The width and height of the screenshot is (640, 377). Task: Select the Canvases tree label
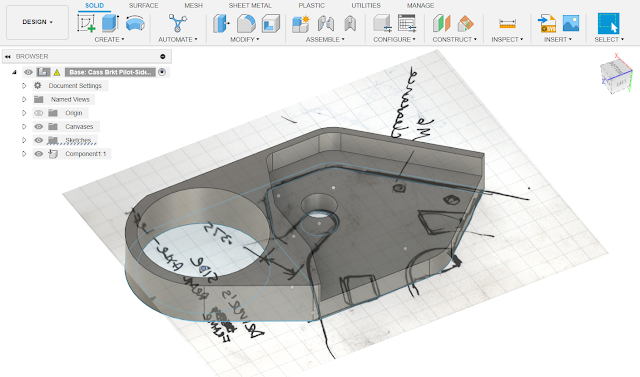click(x=79, y=126)
